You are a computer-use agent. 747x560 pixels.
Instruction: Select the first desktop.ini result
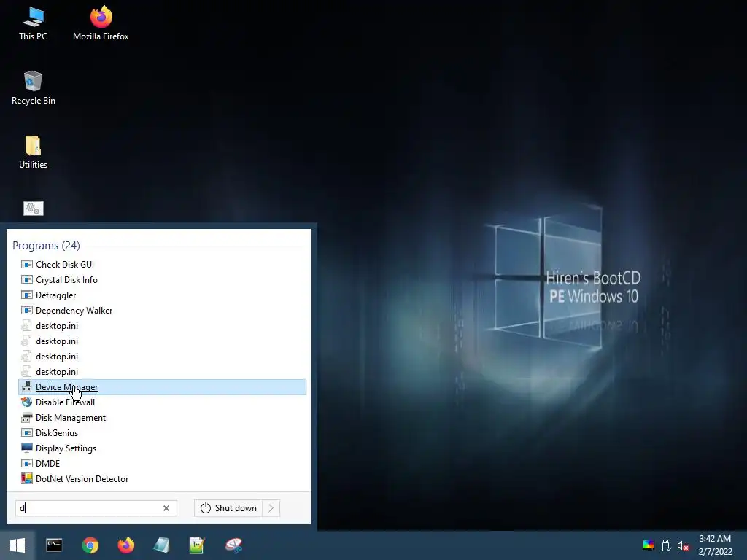162,326
